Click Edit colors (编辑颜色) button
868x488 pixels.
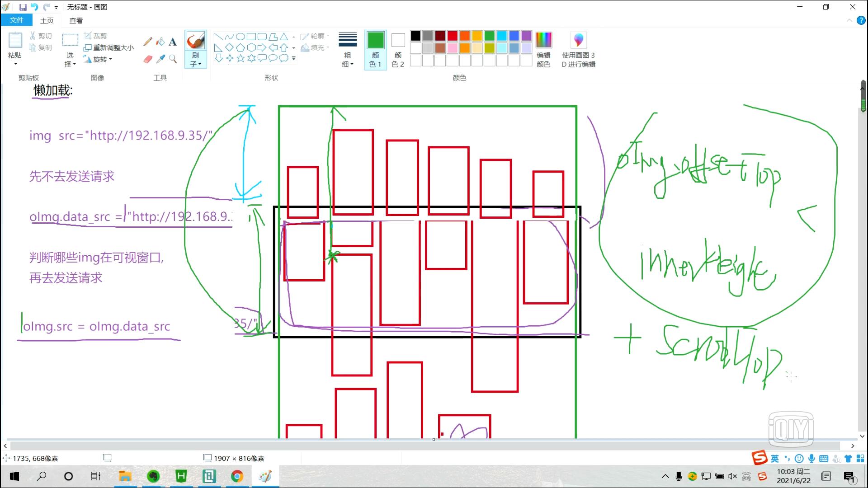(543, 50)
